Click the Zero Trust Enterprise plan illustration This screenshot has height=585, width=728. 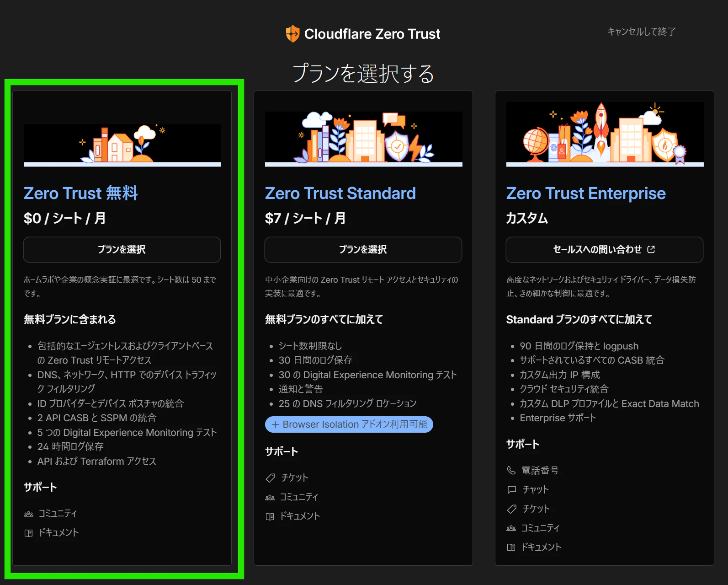coord(605,134)
